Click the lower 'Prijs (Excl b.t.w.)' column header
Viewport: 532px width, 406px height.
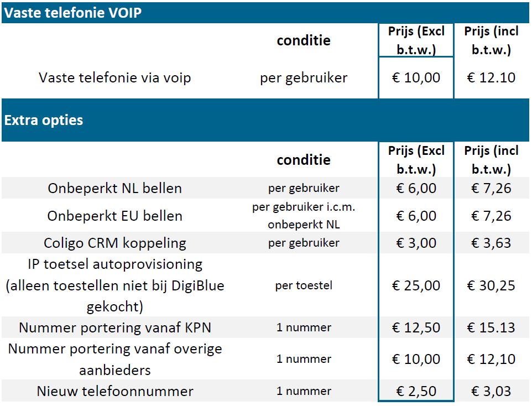[416, 159]
